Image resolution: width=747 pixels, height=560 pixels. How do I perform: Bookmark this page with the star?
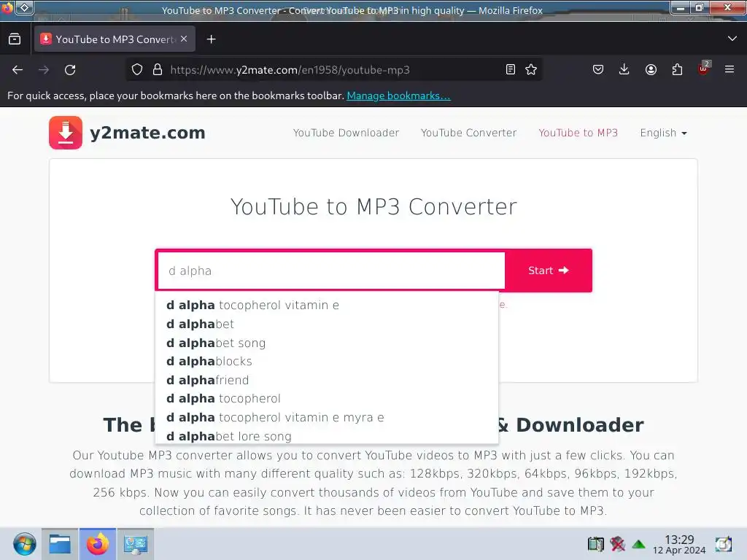(x=531, y=70)
